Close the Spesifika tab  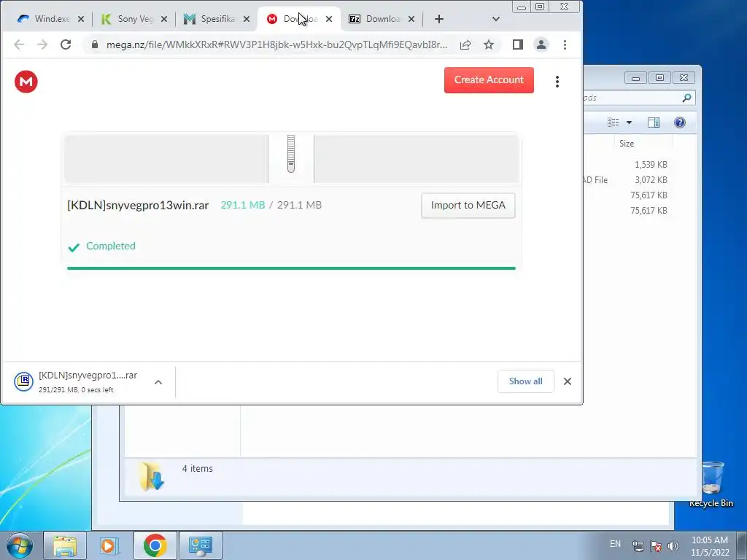coord(247,19)
